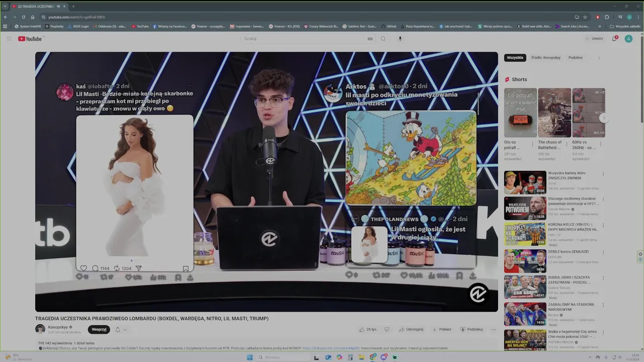Open the Walka o hegemonię video thumbnail
Image resolution: width=644 pixels, height=362 pixels.
tap(525, 340)
